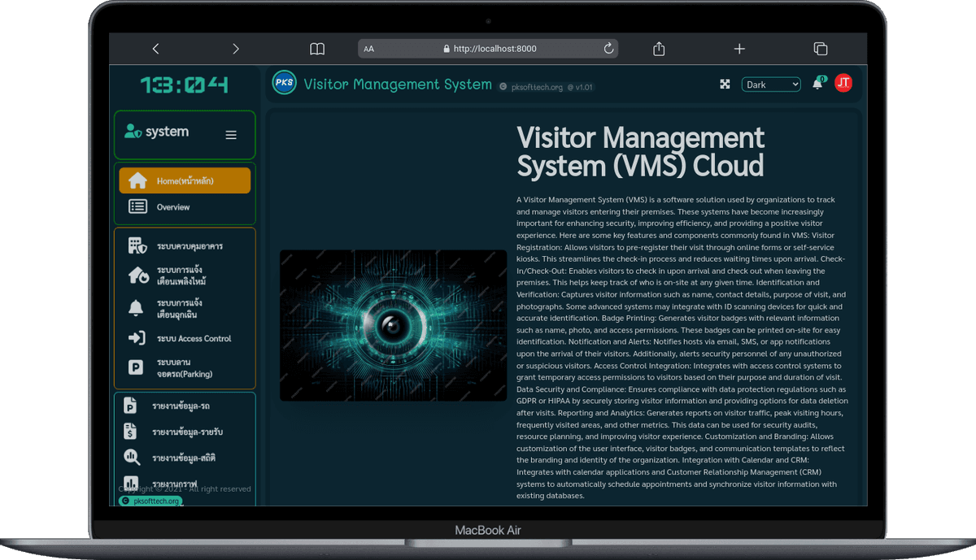Open the Overview menu item
This screenshot has height=560, width=976.
tap(185, 207)
